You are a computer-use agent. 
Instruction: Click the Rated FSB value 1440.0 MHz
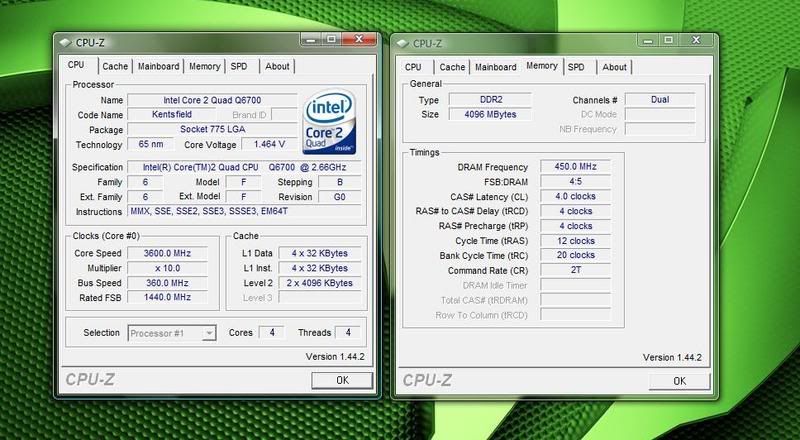pyautogui.click(x=167, y=297)
